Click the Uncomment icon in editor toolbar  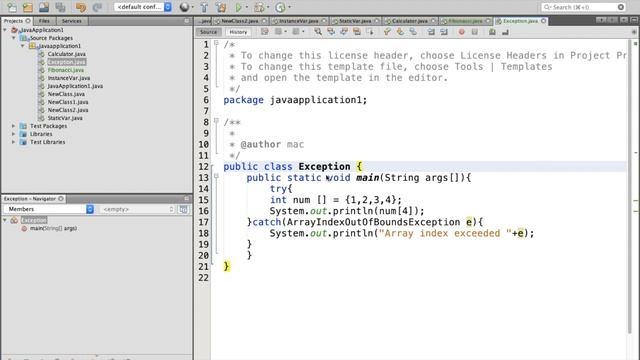coord(505,31)
